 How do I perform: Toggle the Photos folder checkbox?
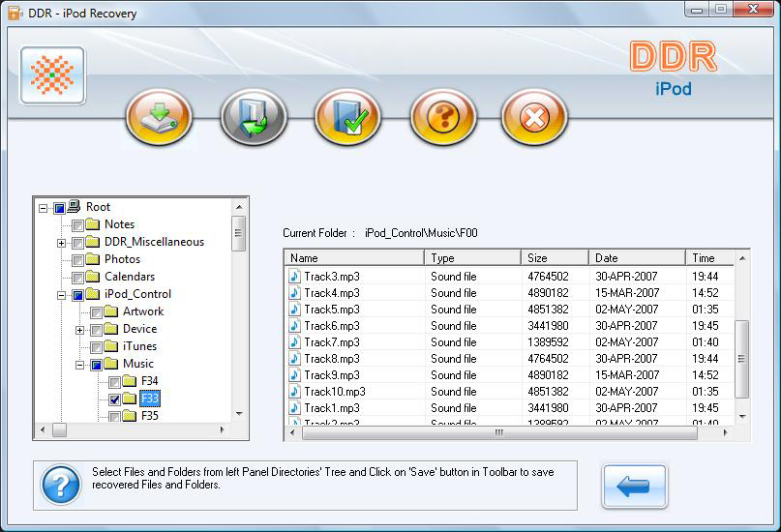pyautogui.click(x=77, y=261)
